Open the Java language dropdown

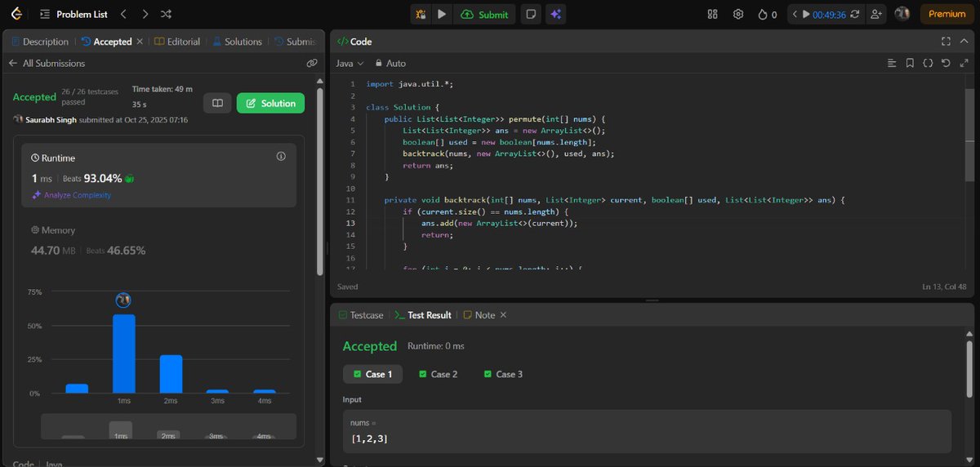click(x=350, y=63)
